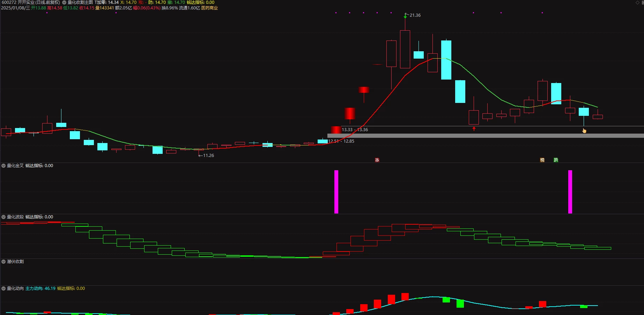Image resolution: width=644 pixels, height=315 pixels.
Task: Click the partially visible panel icon at top-right edge
Action: (x=642, y=2)
